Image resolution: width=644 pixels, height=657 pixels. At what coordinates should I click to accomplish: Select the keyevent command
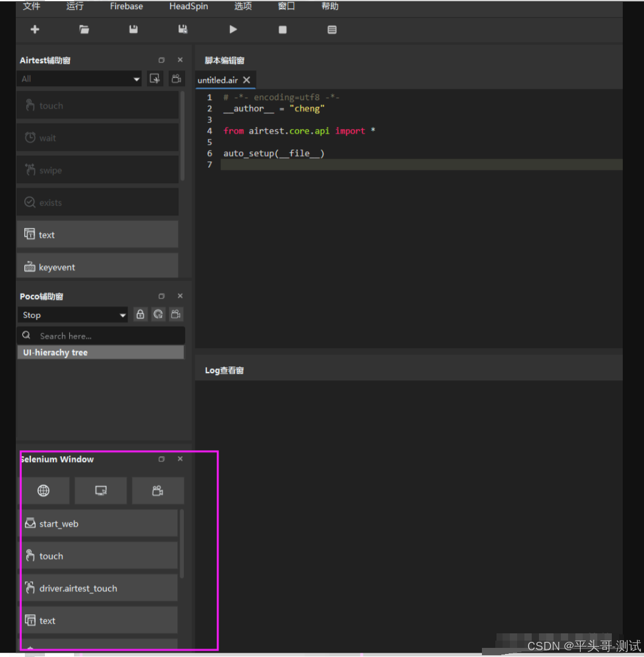click(97, 266)
